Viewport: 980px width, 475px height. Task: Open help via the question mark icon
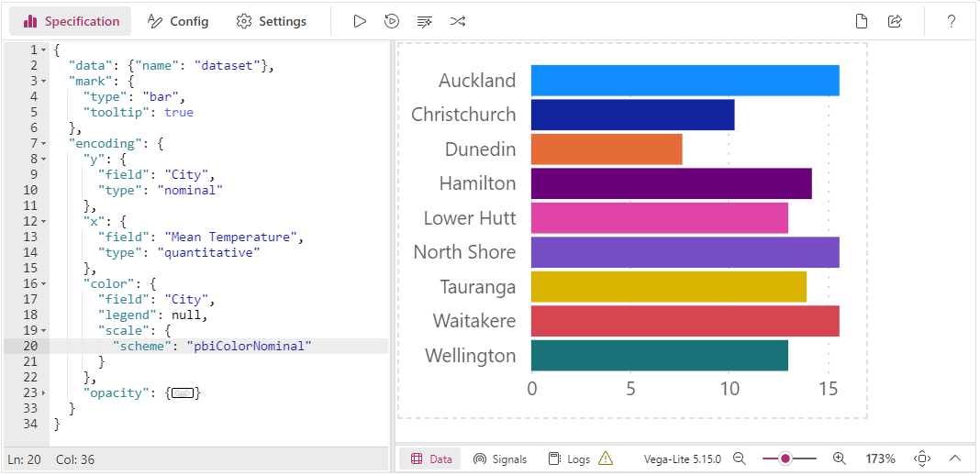point(952,21)
